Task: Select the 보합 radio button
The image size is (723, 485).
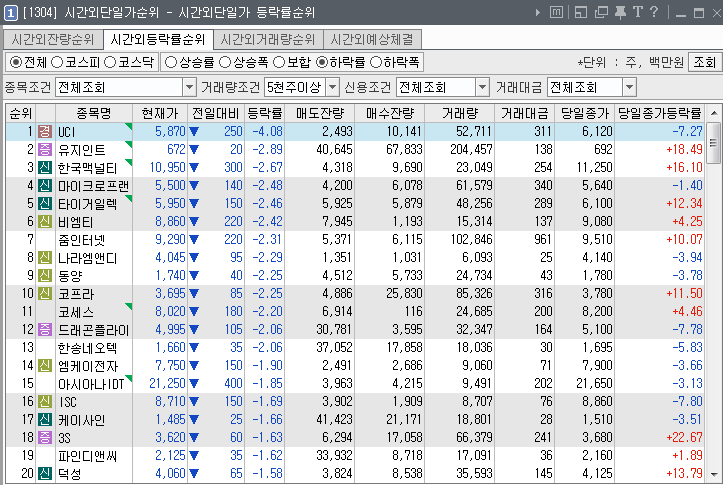Action: tap(279, 62)
